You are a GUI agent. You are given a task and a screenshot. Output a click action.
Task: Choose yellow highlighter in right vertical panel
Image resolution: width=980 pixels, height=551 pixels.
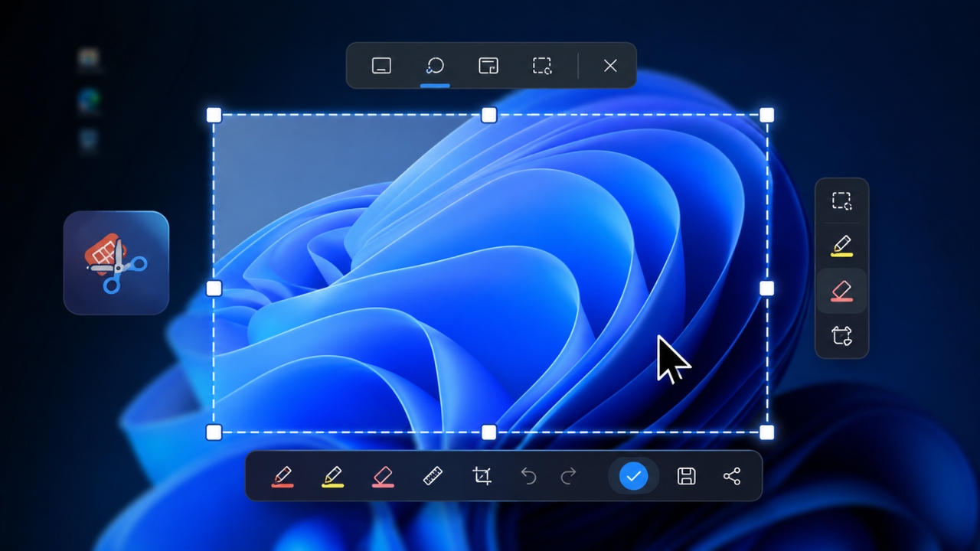coord(842,246)
